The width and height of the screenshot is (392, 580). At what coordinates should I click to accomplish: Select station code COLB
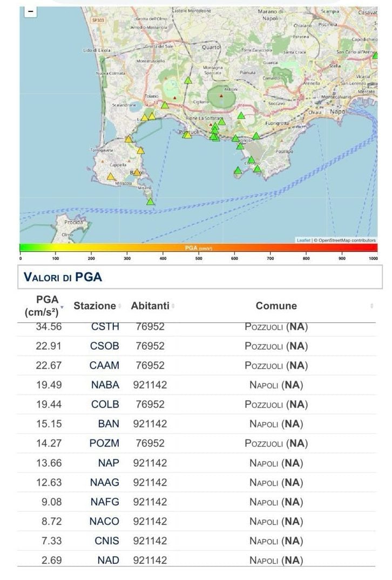point(105,404)
